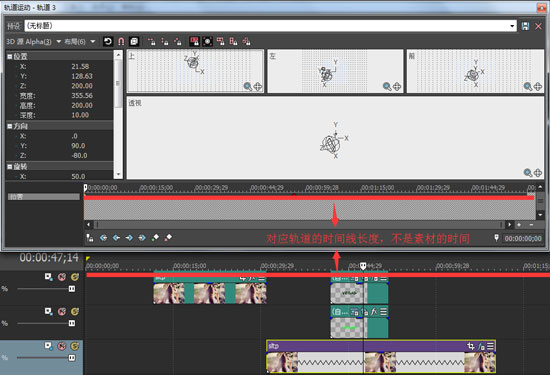Enable snapping with the red magnet icon
Image resolution: width=550 pixels, height=375 pixels.
click(x=121, y=42)
